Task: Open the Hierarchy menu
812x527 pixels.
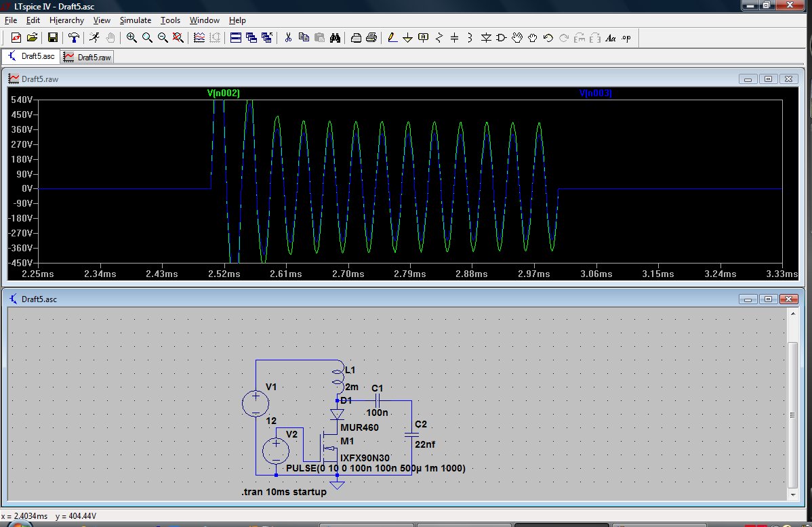Action: (x=66, y=20)
